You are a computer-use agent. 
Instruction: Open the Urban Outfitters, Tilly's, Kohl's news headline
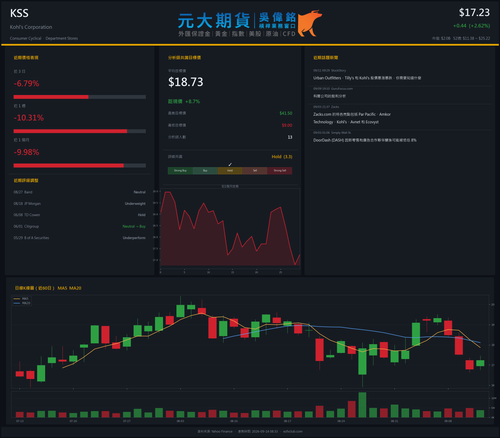367,78
